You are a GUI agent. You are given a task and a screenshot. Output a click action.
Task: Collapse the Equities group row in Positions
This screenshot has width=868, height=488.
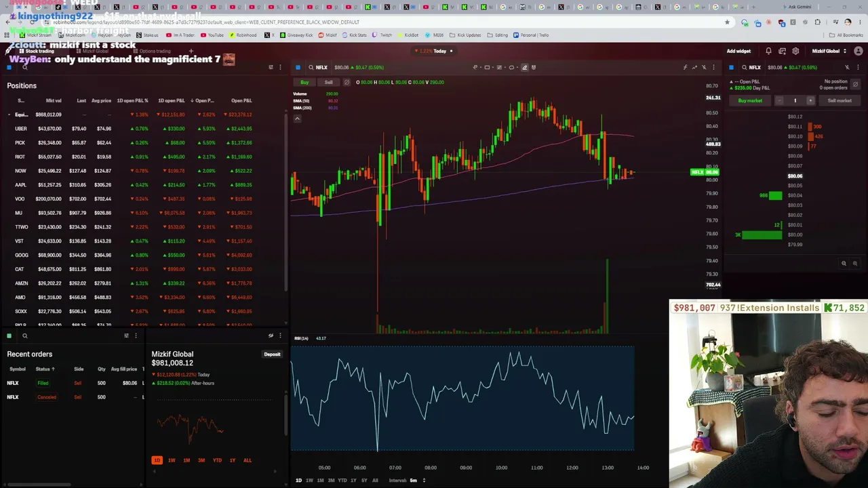(9, 115)
